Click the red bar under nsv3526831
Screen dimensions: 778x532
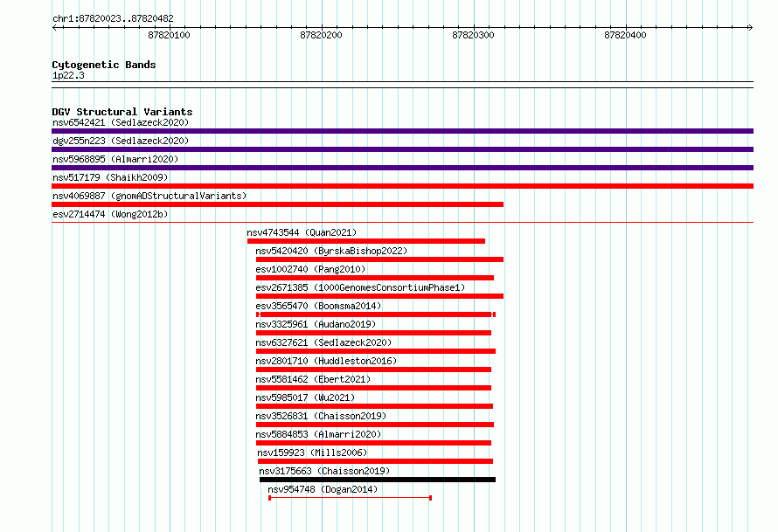(375, 425)
